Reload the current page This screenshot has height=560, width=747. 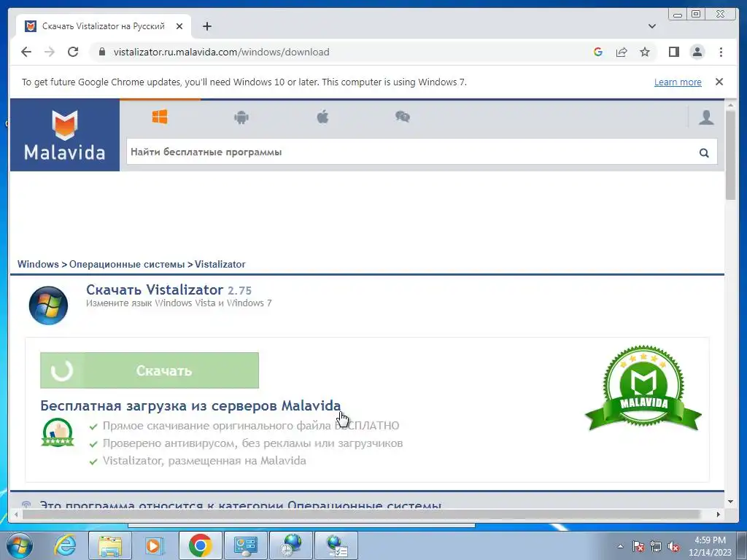click(73, 52)
